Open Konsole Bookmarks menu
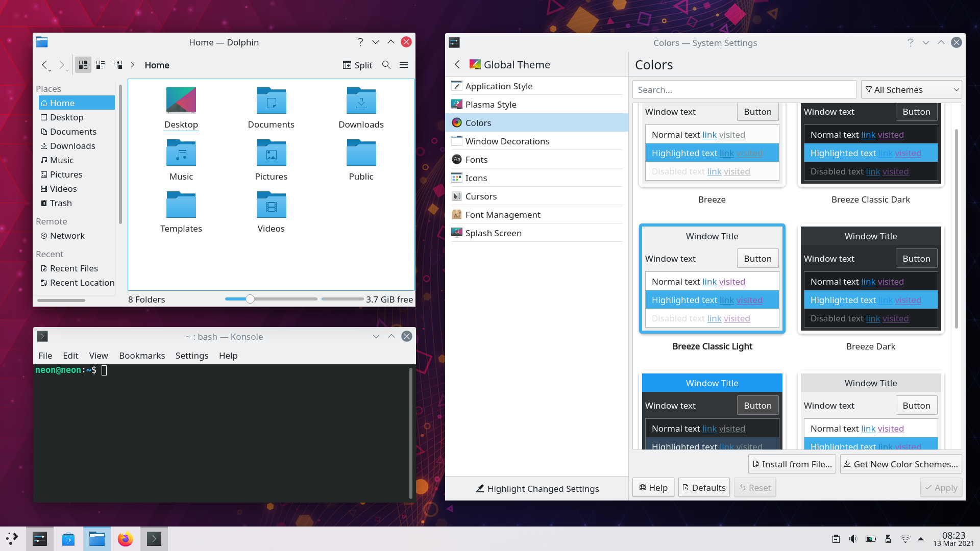Image resolution: width=980 pixels, height=551 pixels. coord(142,356)
